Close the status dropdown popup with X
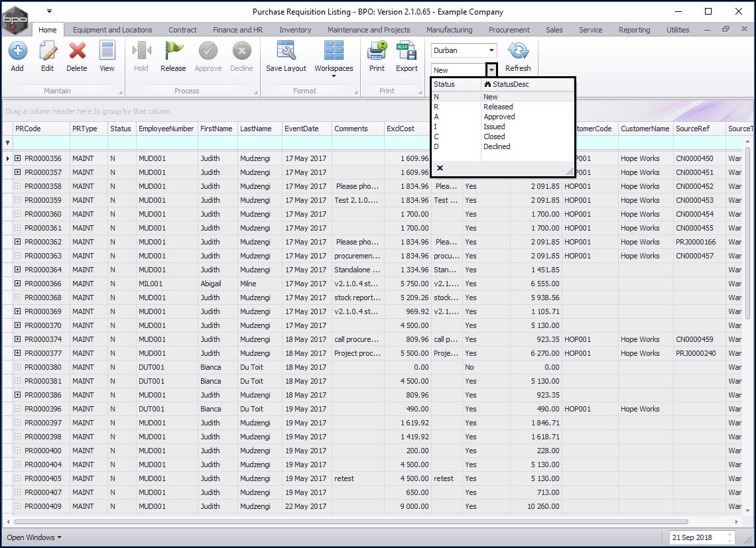Image resolution: width=756 pixels, height=548 pixels. click(x=440, y=168)
